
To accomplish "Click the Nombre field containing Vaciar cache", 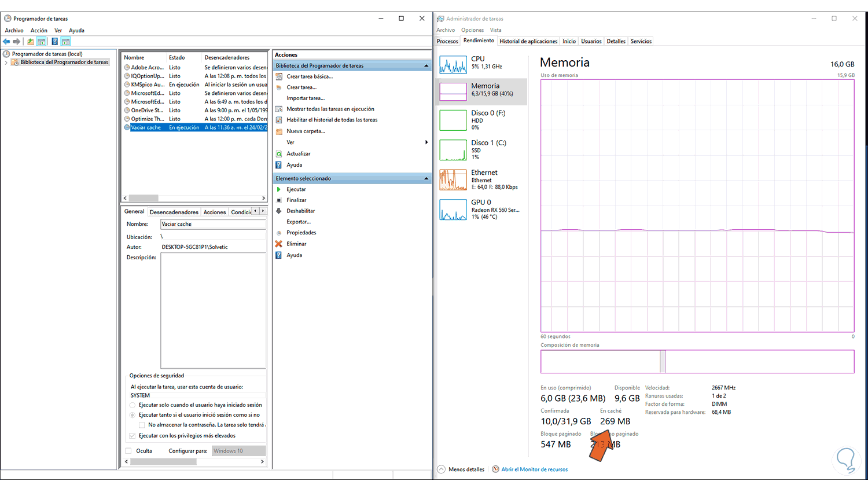I will [x=213, y=224].
